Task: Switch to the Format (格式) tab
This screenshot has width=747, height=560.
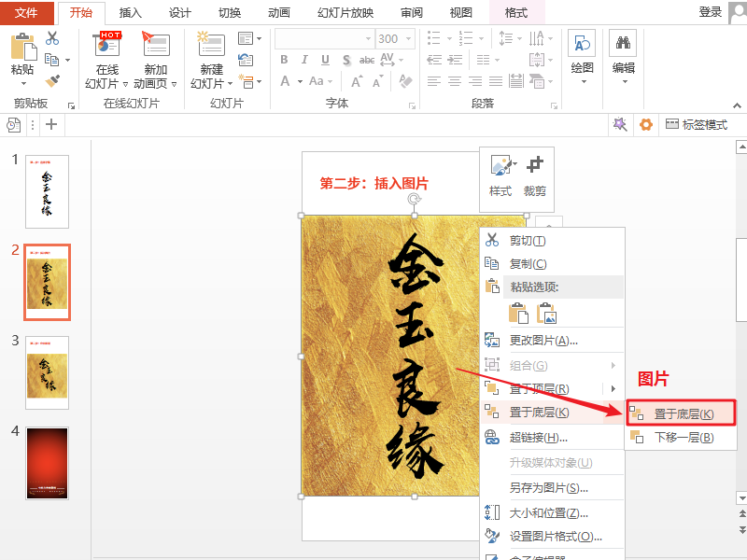Action: [516, 13]
